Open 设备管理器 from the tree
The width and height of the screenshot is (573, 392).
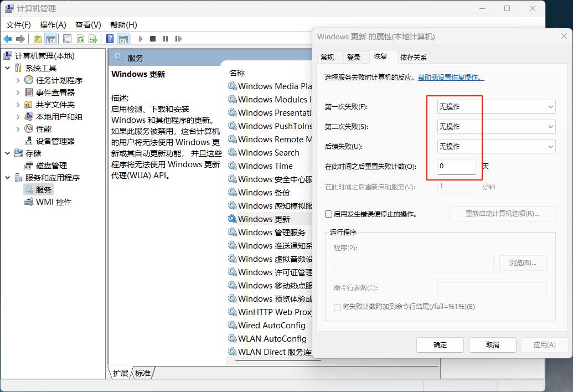point(55,141)
